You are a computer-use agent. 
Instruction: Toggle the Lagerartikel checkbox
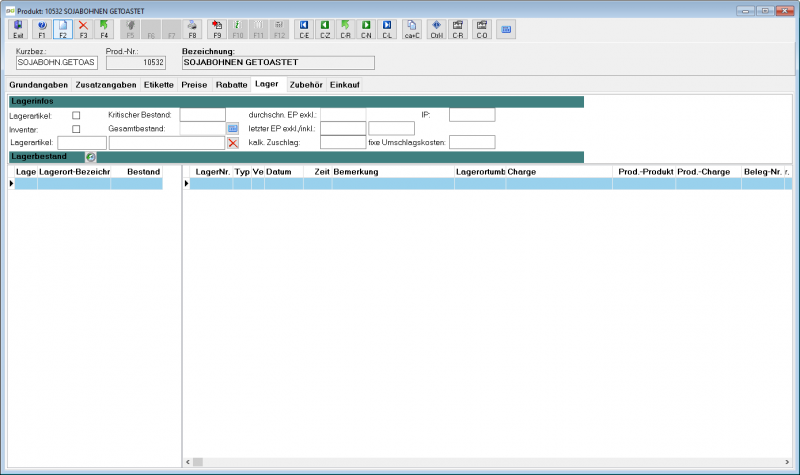[76, 115]
